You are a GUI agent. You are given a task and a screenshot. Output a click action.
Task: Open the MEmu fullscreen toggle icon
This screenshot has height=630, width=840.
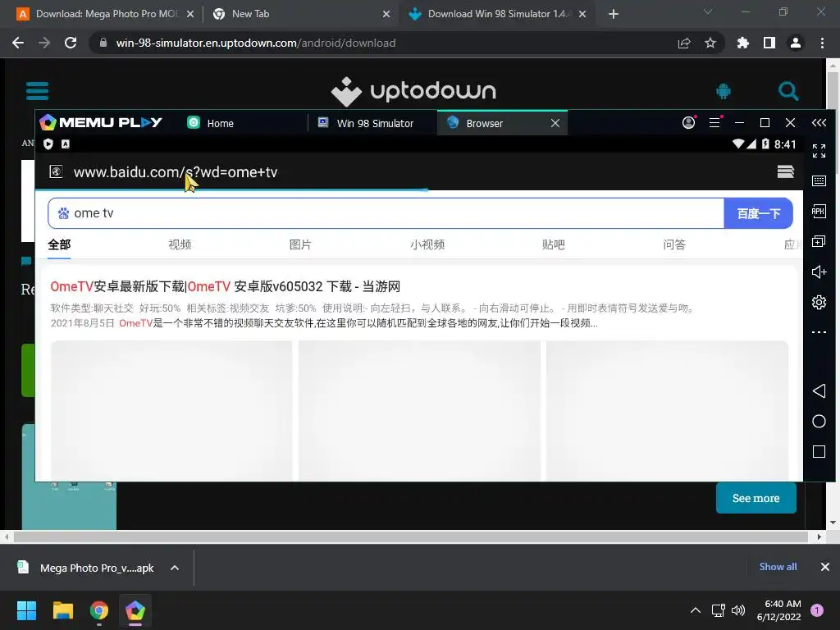(x=819, y=151)
